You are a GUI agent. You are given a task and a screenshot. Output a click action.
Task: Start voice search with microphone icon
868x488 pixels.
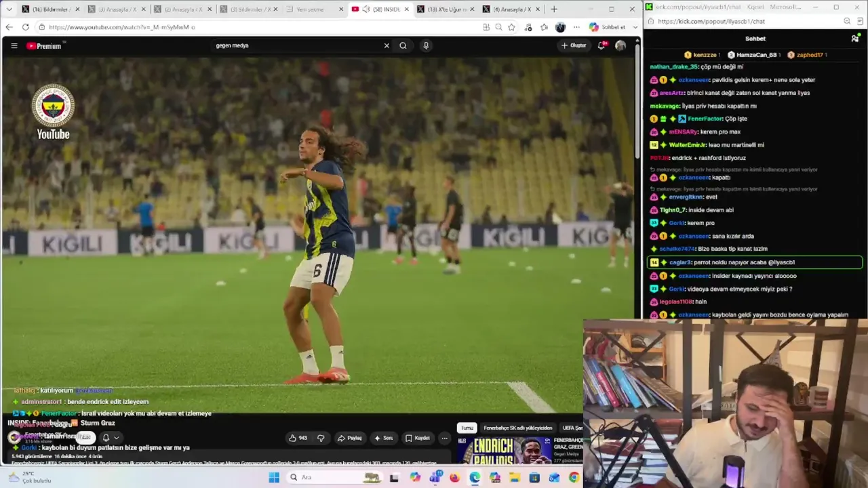(x=426, y=45)
